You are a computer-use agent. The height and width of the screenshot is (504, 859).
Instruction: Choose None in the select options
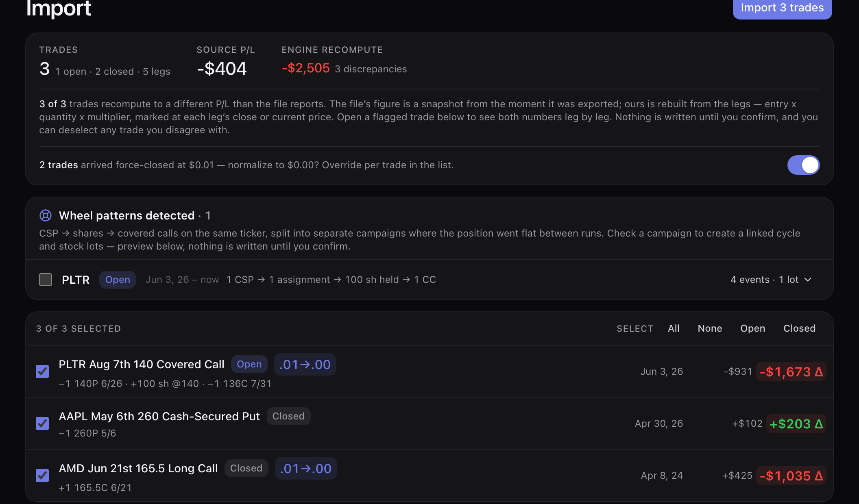(x=710, y=328)
